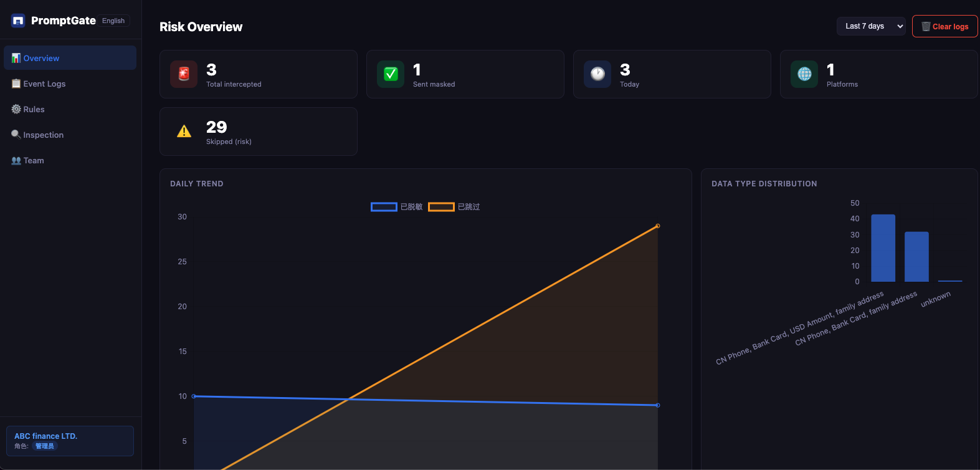
Task: Select the Sent masked label
Action: 434,84
